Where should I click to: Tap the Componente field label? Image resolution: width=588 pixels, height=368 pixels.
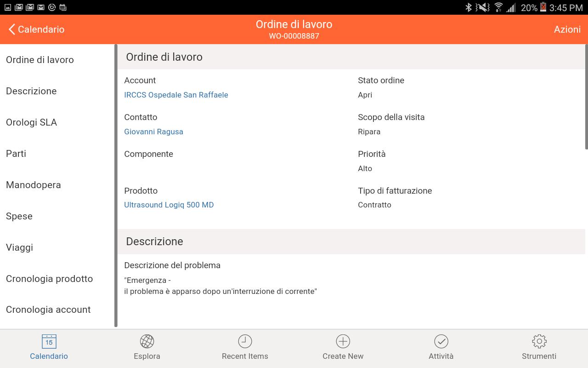[148, 154]
